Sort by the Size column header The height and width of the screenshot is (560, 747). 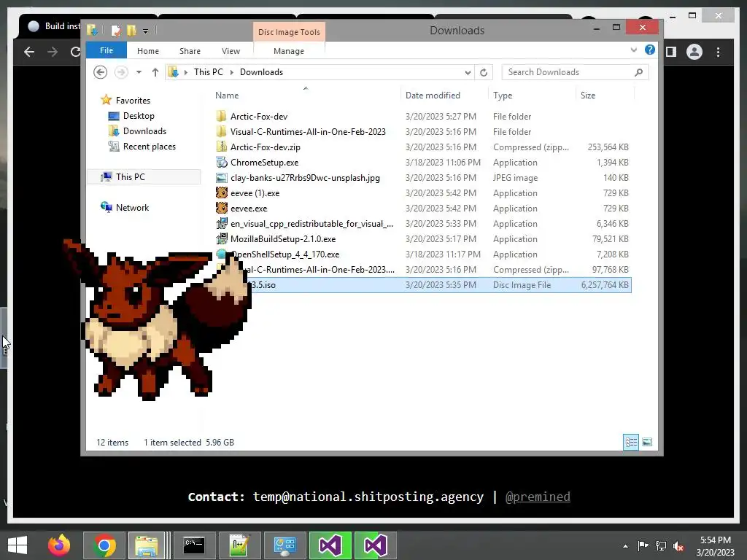pos(588,96)
